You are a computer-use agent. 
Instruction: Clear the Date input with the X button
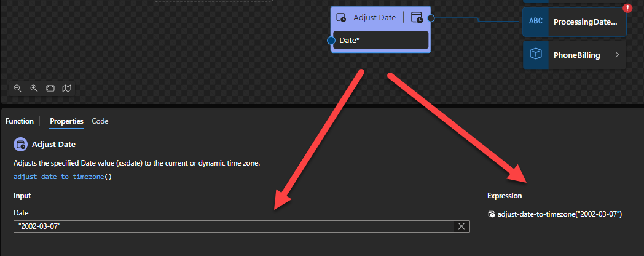click(462, 226)
